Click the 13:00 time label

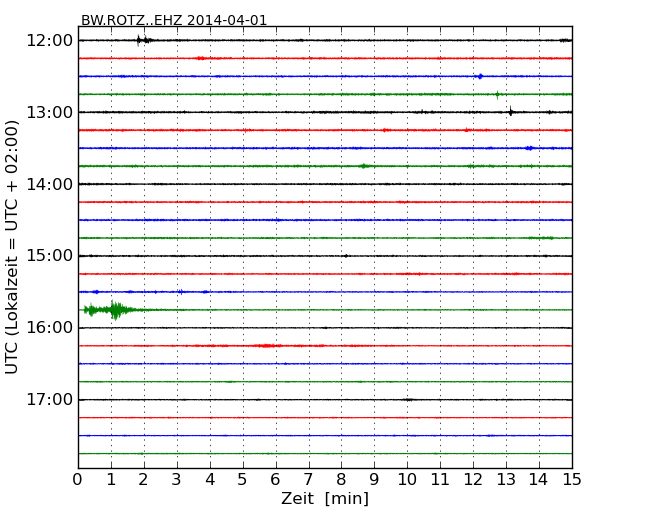tap(49, 112)
